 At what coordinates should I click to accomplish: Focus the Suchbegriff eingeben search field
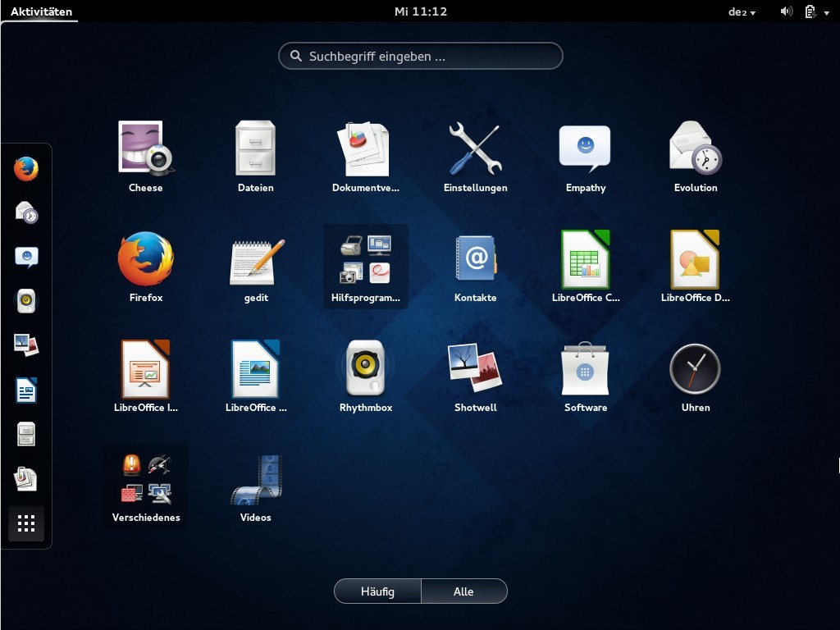tap(421, 57)
